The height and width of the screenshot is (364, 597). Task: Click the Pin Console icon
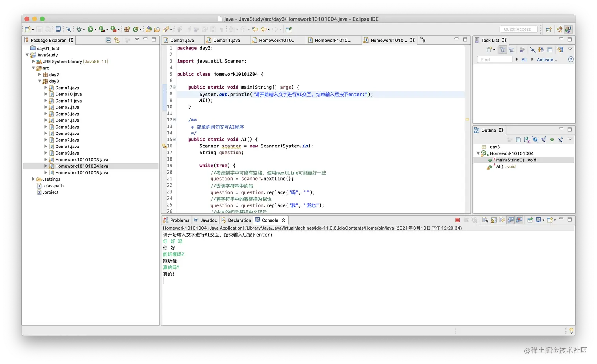click(530, 220)
